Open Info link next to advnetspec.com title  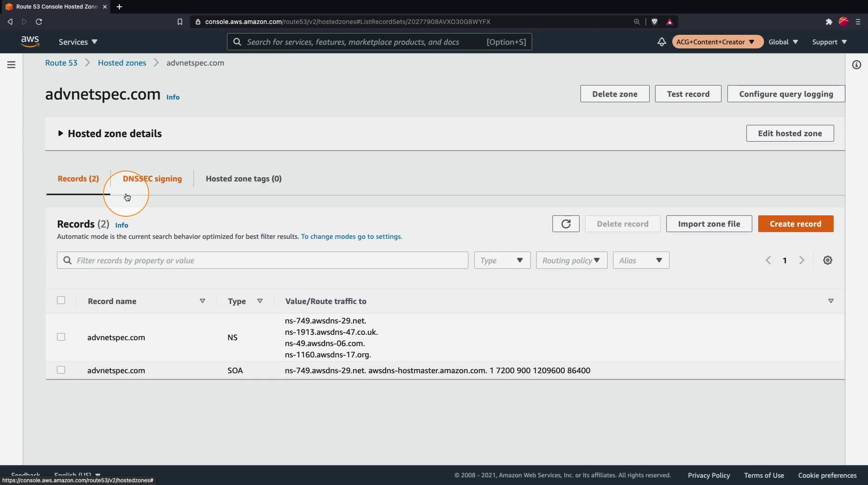[173, 97]
